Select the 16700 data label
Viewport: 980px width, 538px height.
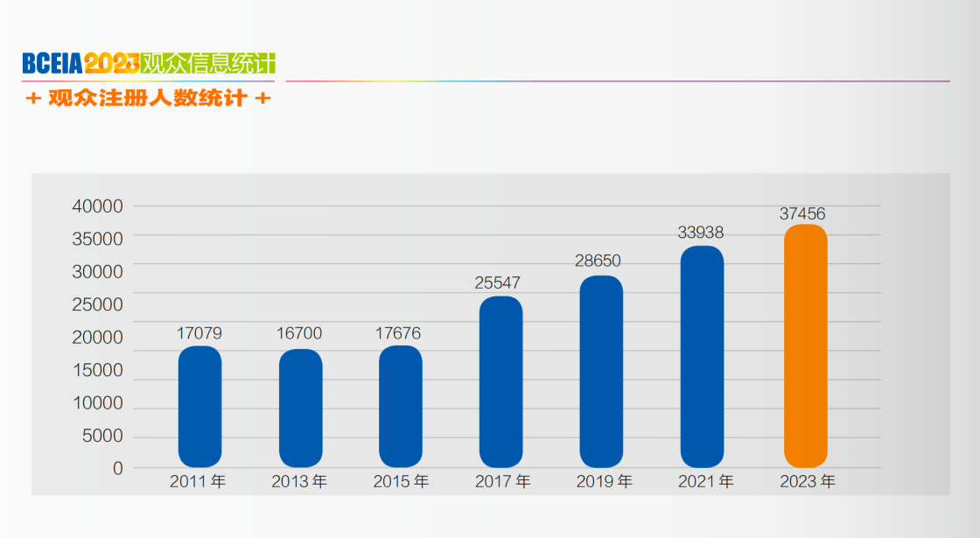(299, 333)
